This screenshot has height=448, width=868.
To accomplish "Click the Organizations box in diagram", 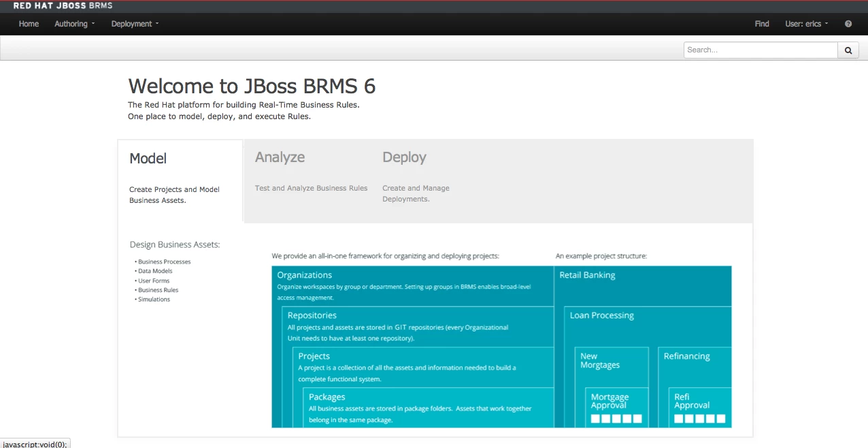I will tap(413, 285).
